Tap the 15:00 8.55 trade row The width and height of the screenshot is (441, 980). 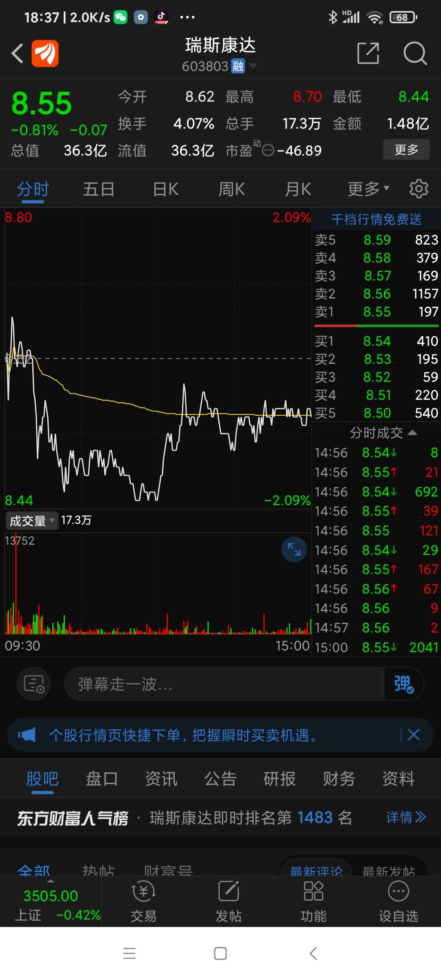pos(376,647)
